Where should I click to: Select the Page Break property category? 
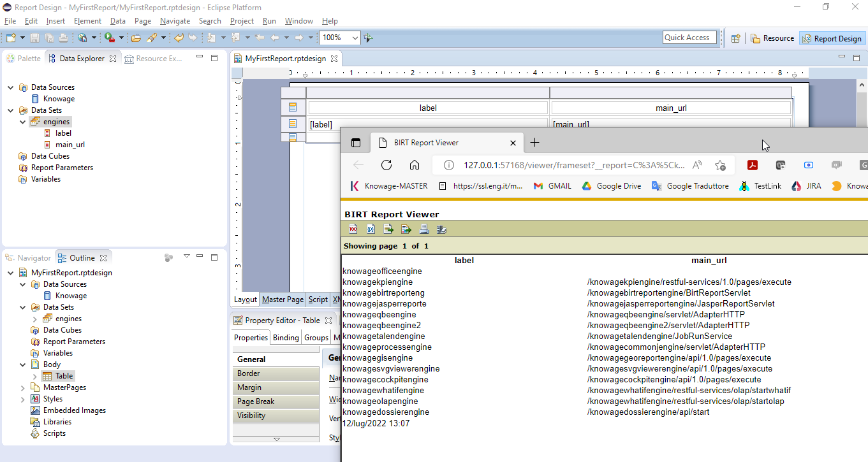click(276, 401)
